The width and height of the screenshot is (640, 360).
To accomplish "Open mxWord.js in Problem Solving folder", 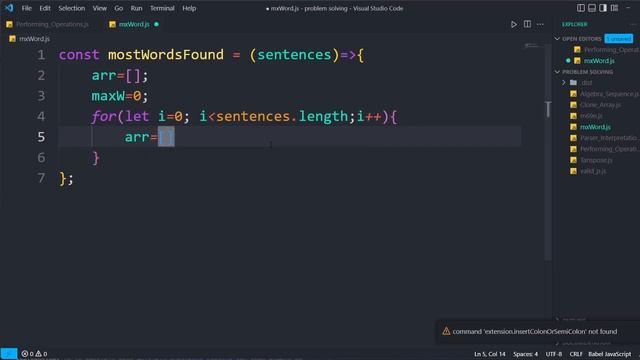I will [x=595, y=127].
